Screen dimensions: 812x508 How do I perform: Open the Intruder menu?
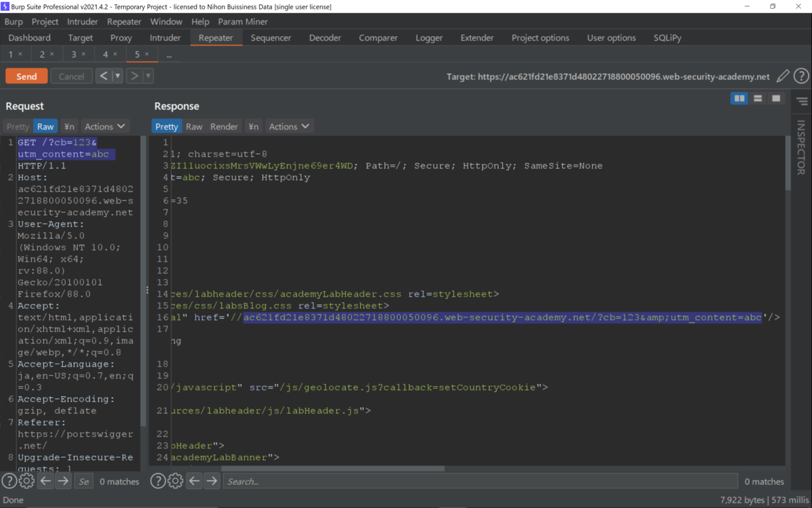pos(83,22)
